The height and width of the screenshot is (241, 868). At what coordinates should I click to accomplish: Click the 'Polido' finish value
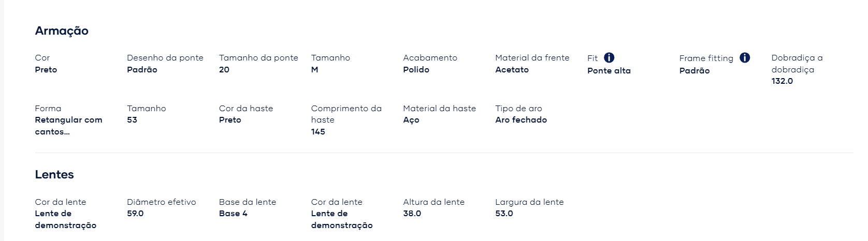(x=416, y=70)
